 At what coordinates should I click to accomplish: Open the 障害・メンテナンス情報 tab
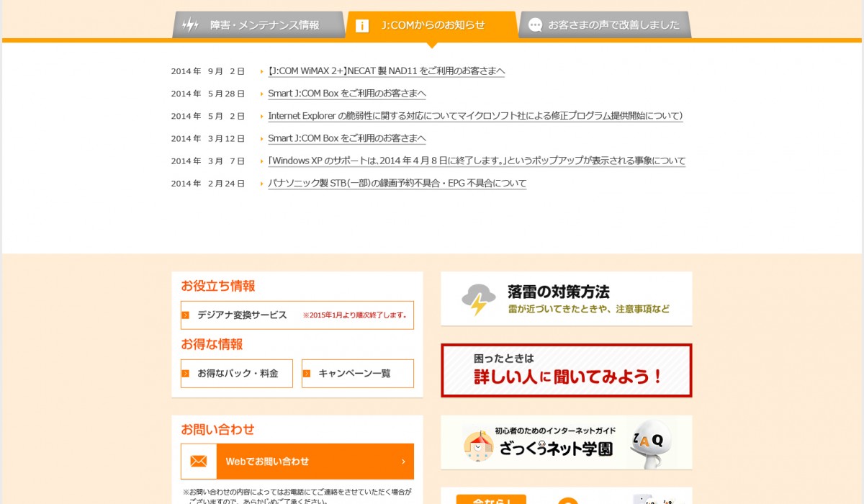click(258, 24)
